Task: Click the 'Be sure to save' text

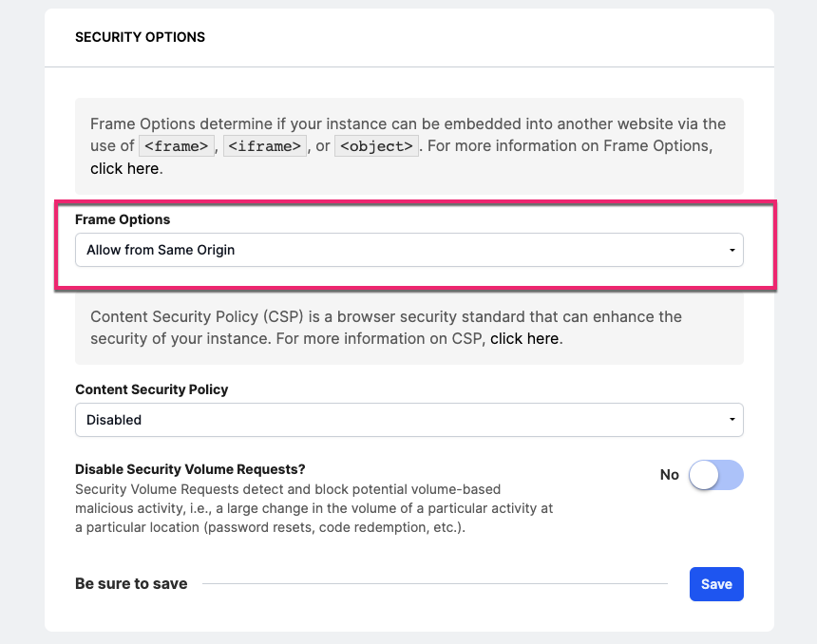Action: click(x=131, y=583)
